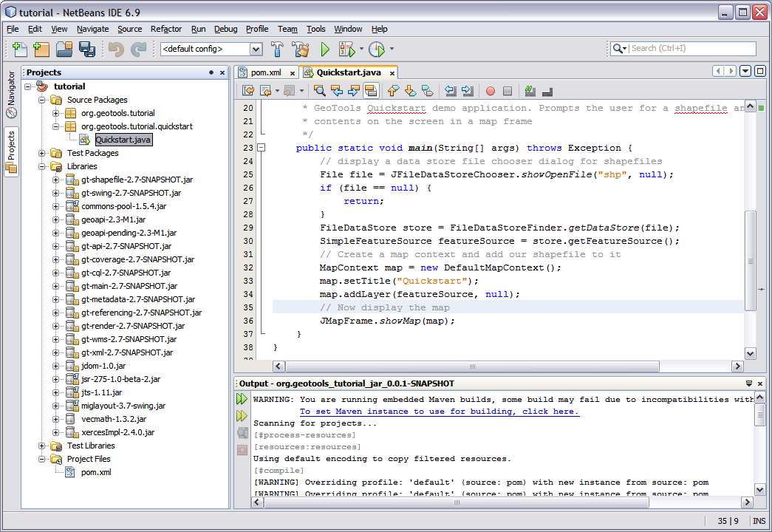Click the Re-run build icon in Output
This screenshot has width=772, height=532.
[x=242, y=399]
